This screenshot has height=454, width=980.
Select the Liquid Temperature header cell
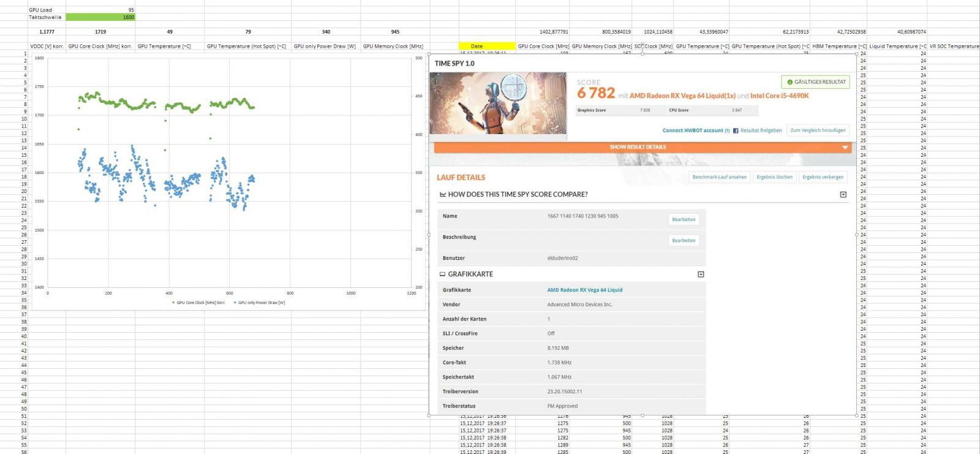pos(897,46)
